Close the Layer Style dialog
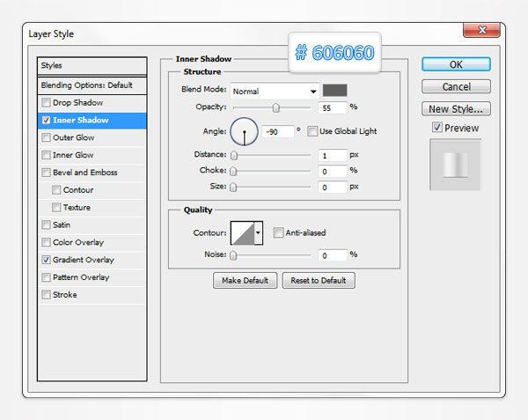The height and width of the screenshot is (420, 528). [x=482, y=30]
